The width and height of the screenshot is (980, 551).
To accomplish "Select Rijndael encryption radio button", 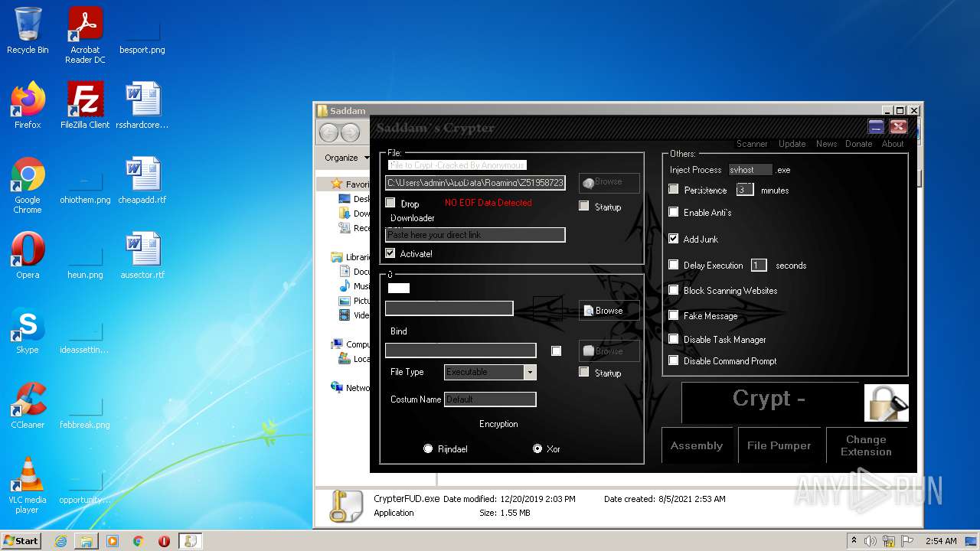I will pyautogui.click(x=428, y=448).
